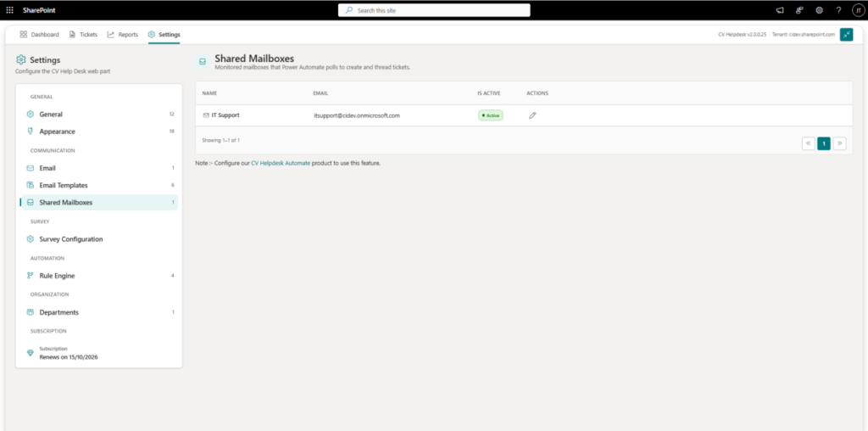The image size is (868, 431).
Task: Select Shared Mailboxes in sidebar
Action: coord(100,202)
